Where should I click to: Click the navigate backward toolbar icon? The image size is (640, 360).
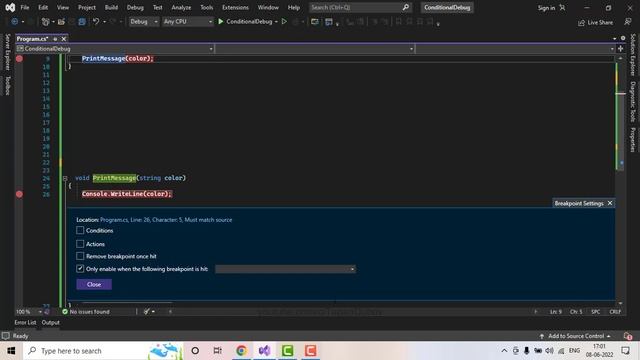[x=14, y=22]
